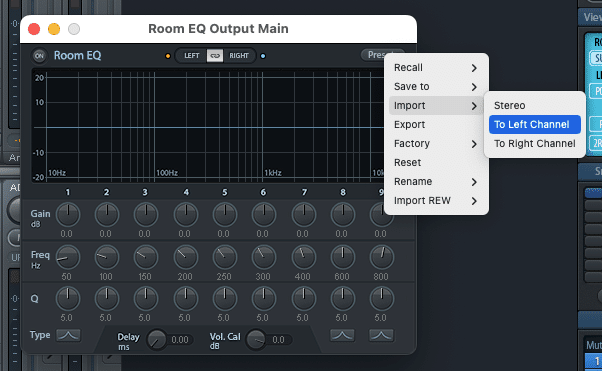Click the 600 Hz Freq knob
The width and height of the screenshot is (602, 371).
(342, 257)
